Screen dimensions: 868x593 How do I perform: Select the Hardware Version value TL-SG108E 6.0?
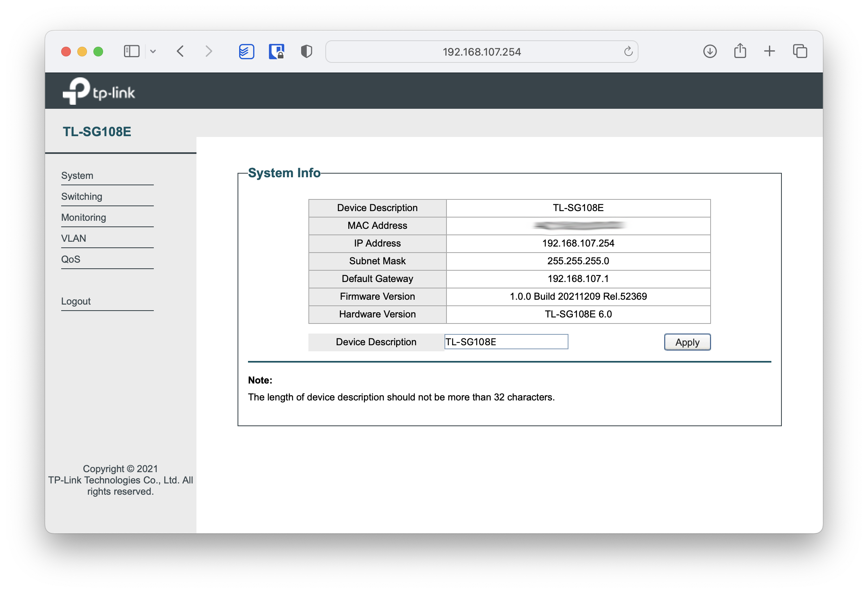tap(578, 314)
